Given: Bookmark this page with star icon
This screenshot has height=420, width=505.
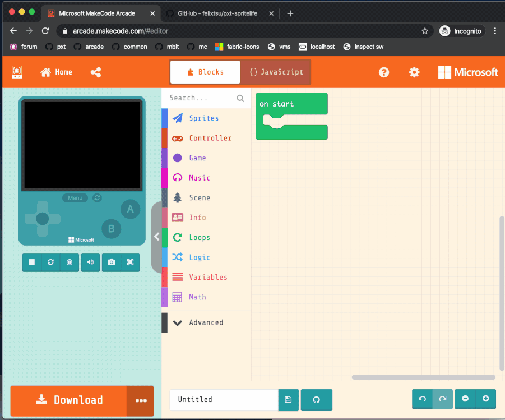Looking at the screenshot, I should coord(425,31).
